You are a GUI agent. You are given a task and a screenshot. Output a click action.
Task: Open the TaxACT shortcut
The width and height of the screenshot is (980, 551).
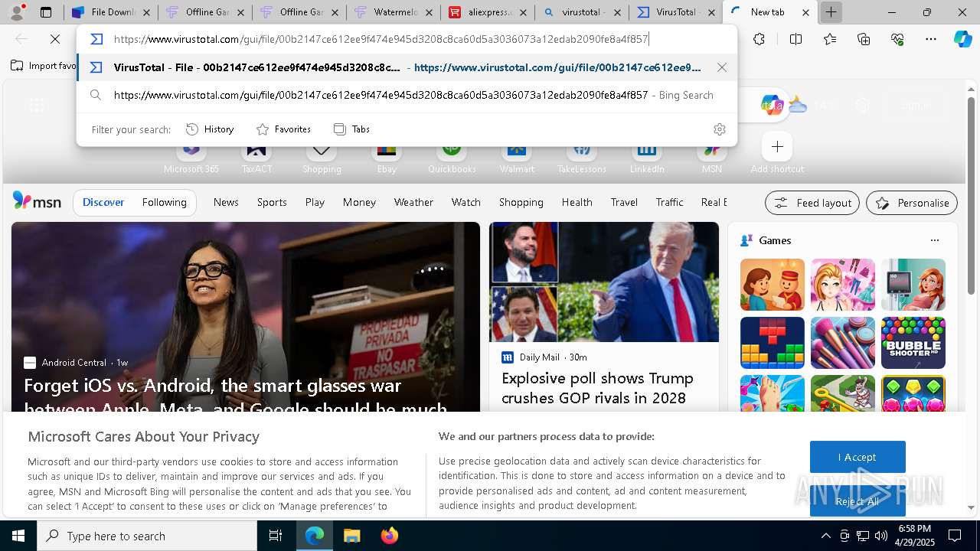click(256, 156)
